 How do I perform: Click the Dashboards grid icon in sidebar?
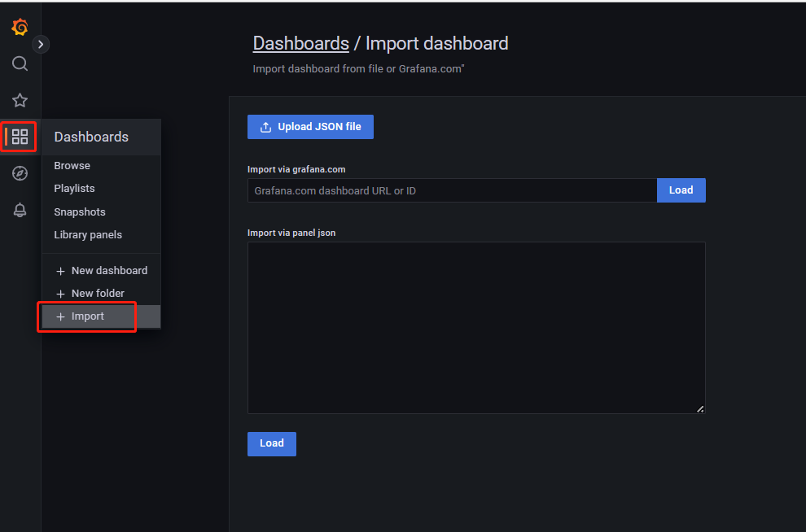pos(20,137)
